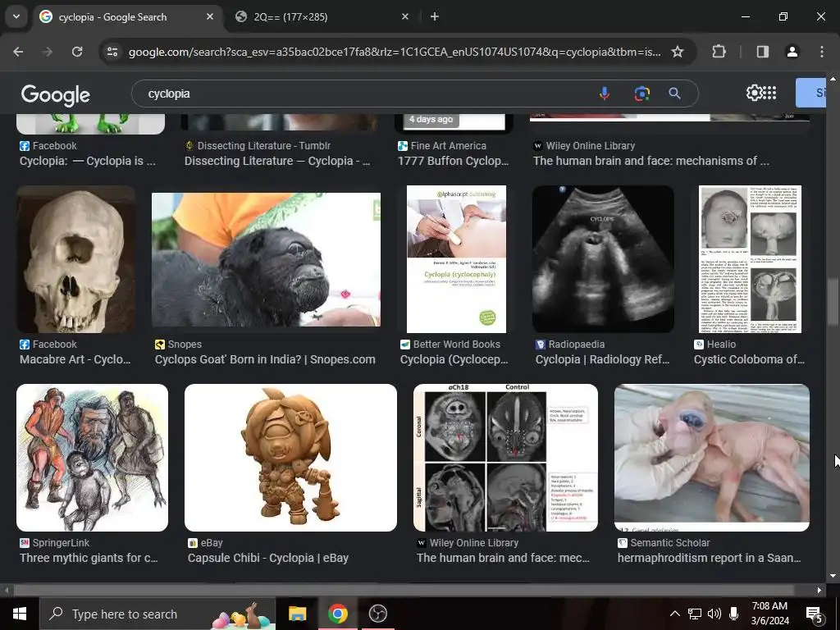Open the Semantic Scholar animal photo thumbnail
Screen dimensions: 840x630
[x=711, y=458]
